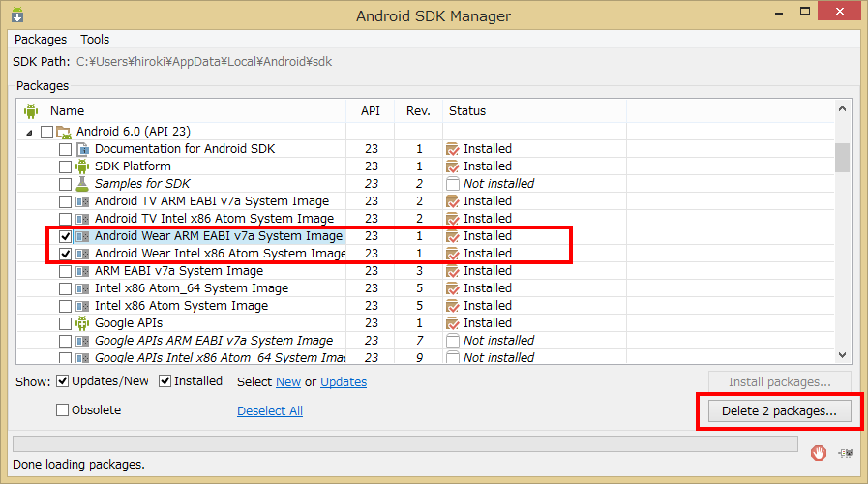Click the Samples for SDK flask icon
868x484 pixels.
[82, 184]
